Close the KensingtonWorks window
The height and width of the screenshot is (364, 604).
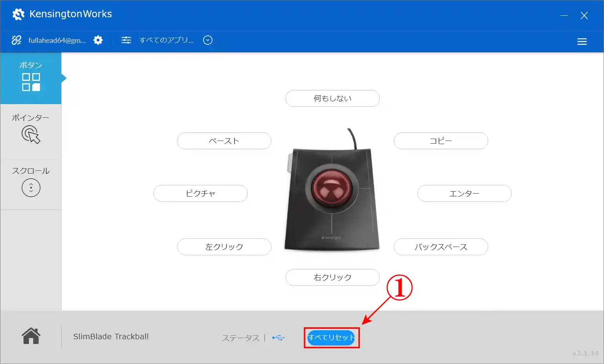584,15
